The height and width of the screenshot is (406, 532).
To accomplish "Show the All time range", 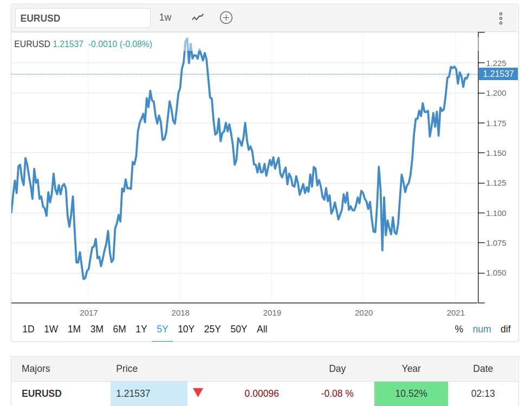I will [x=262, y=329].
